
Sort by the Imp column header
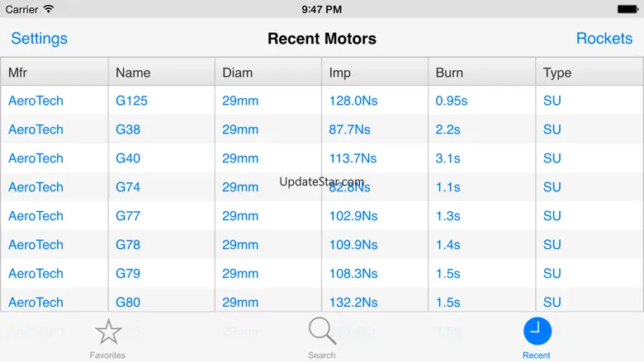pyautogui.click(x=339, y=73)
